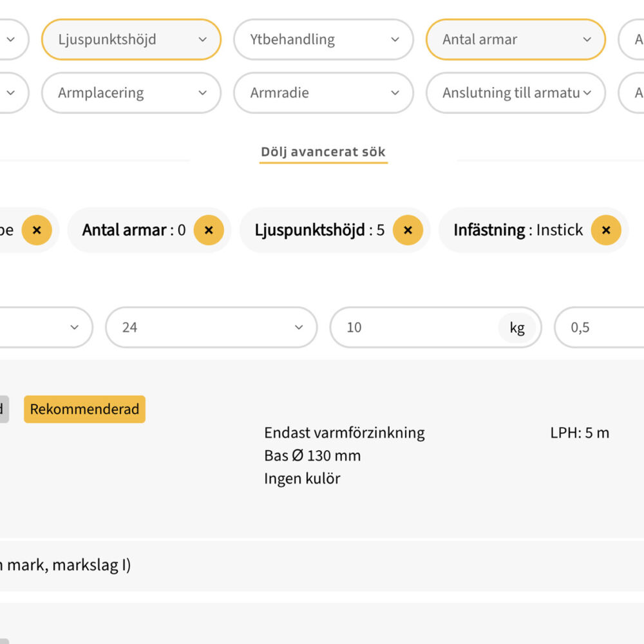Open the dropdown showing value 24
This screenshot has height=644, width=644.
coord(211,327)
